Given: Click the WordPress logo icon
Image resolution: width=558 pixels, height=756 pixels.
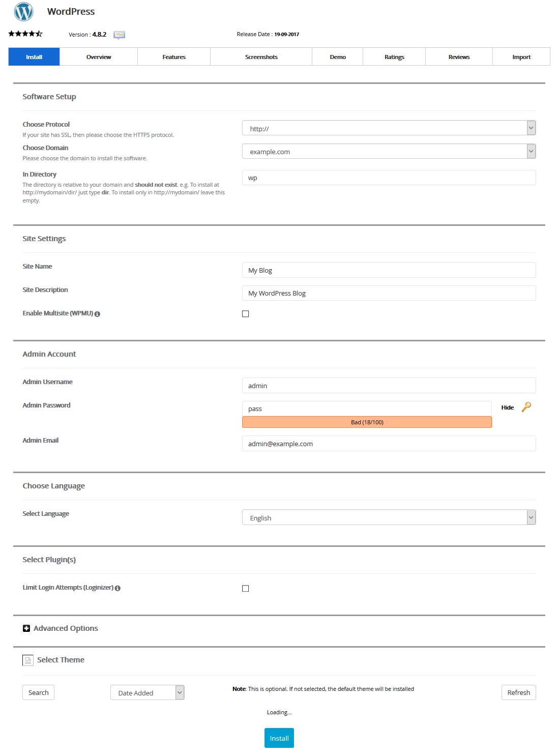Looking at the screenshot, I should coord(23,12).
